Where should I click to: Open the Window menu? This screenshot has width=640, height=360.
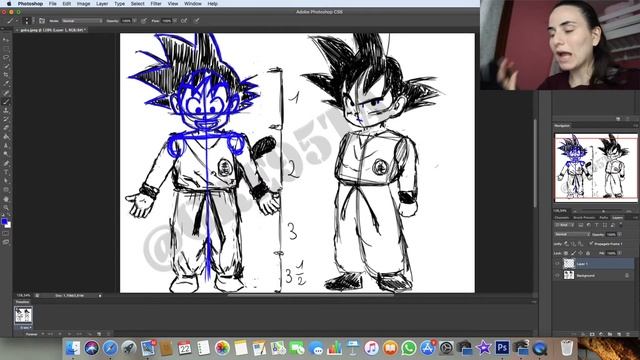pyautogui.click(x=193, y=3)
